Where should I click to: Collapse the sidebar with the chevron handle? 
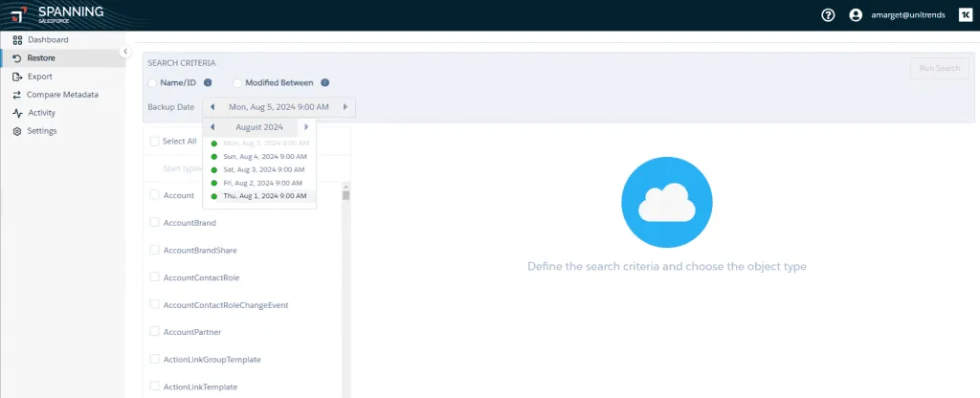[x=125, y=52]
